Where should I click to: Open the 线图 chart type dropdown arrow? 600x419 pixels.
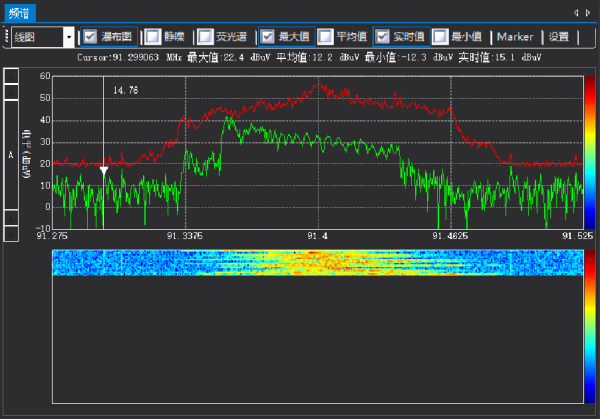coord(69,37)
